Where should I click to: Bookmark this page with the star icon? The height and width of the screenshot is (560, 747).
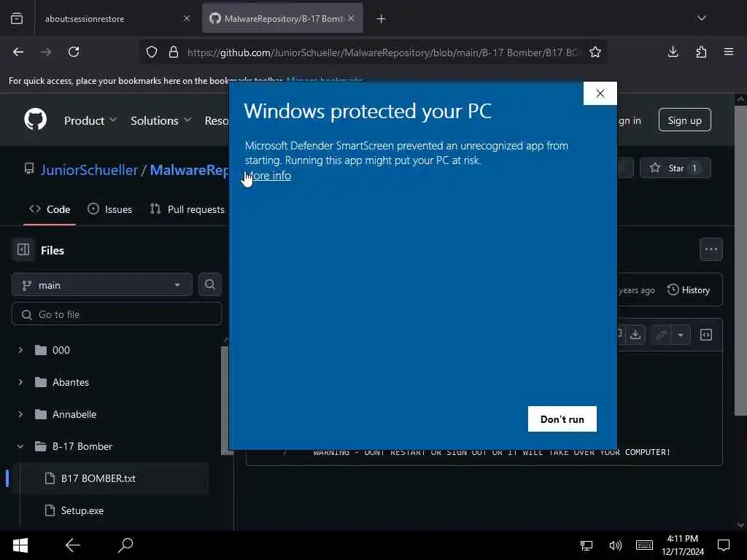tap(595, 52)
